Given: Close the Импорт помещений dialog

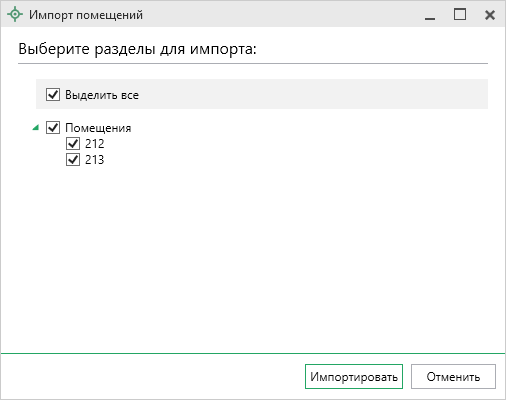Looking at the screenshot, I should click(x=490, y=15).
